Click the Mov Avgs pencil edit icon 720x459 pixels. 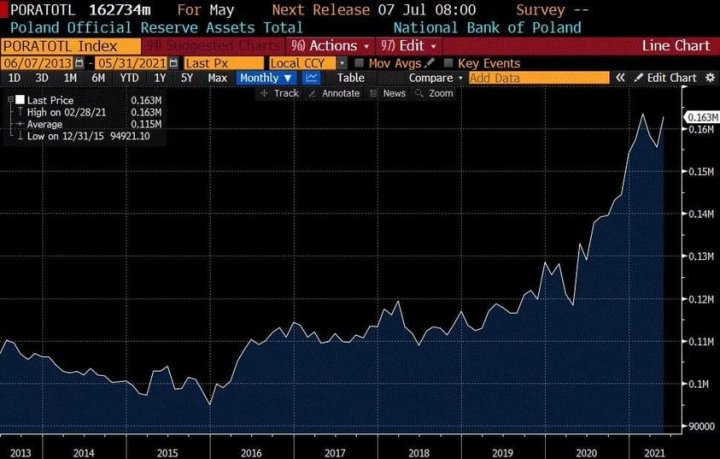tap(430, 63)
